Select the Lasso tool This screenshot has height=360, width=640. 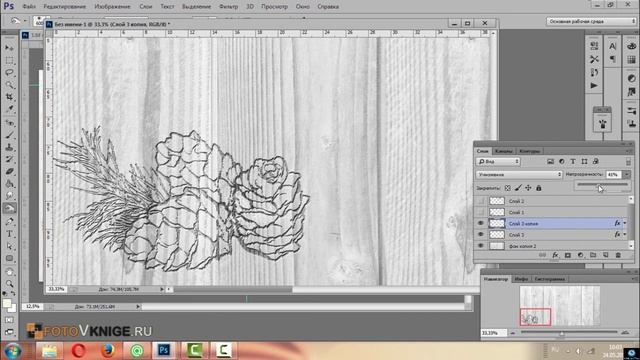pos(9,73)
